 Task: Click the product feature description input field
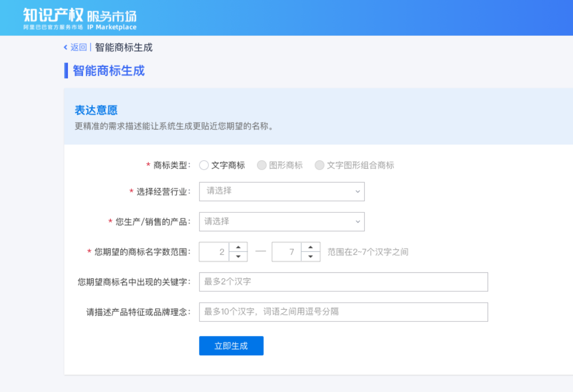point(344,312)
